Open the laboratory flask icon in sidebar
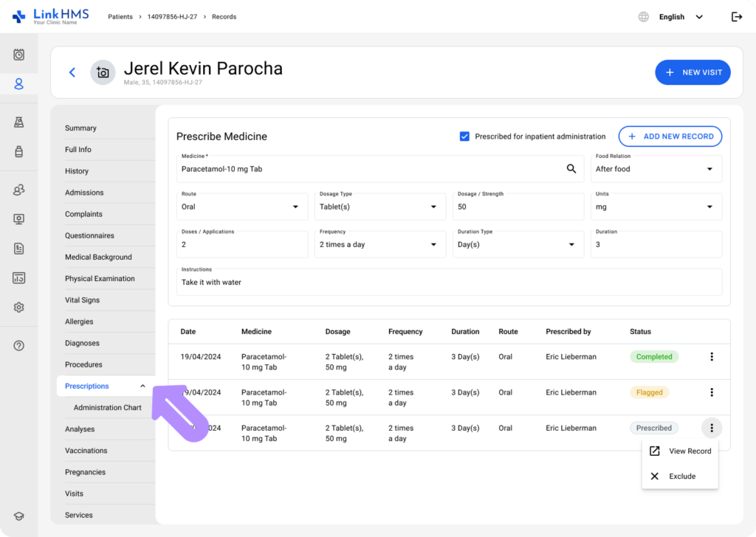The width and height of the screenshot is (756, 537). click(19, 122)
